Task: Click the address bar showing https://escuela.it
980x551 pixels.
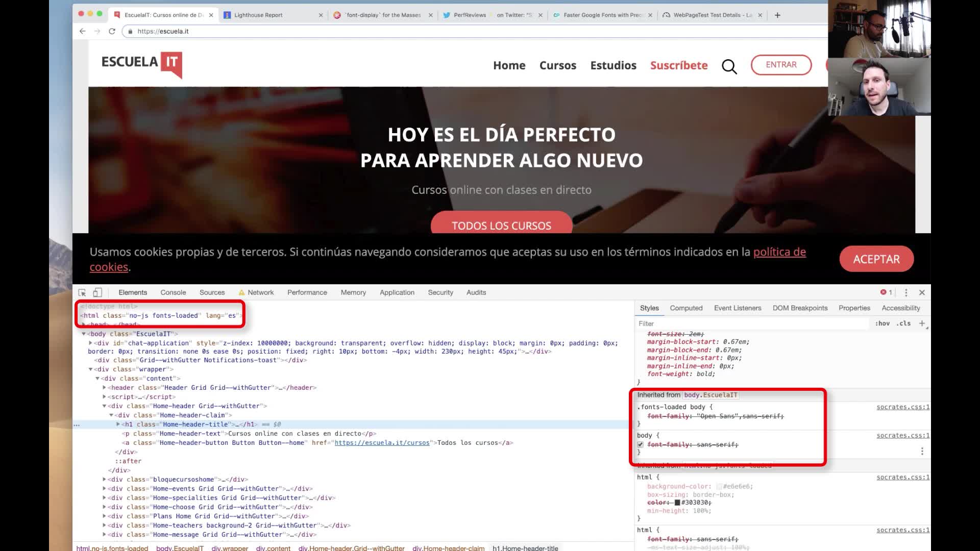Action: click(x=475, y=31)
